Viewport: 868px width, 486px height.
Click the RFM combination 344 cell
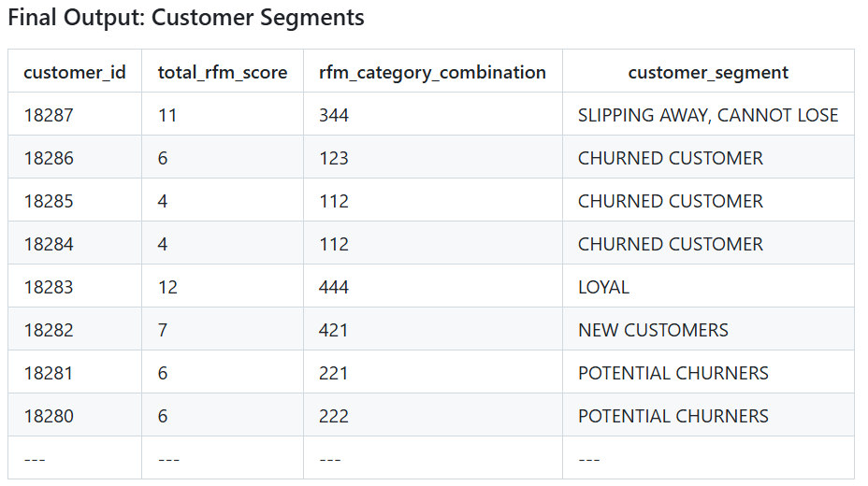[x=334, y=115]
